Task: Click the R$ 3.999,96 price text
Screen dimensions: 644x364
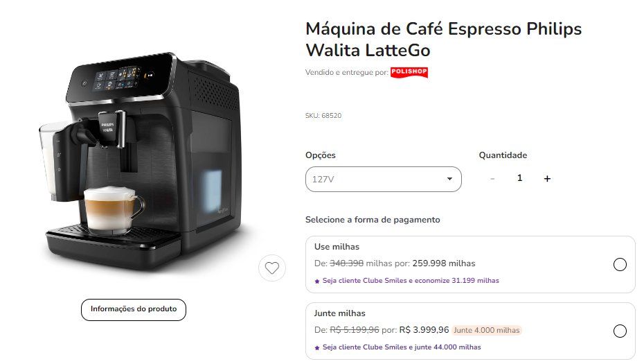Action: (424, 330)
